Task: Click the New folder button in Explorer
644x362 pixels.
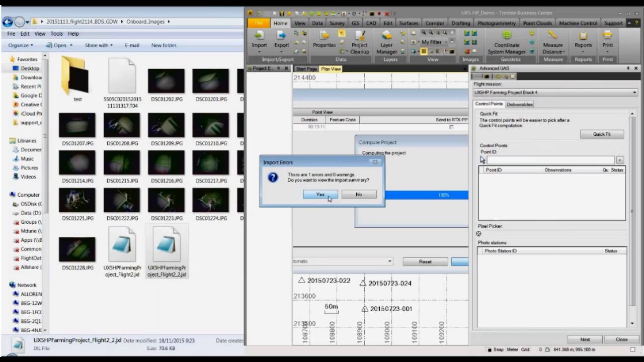Action: click(164, 45)
